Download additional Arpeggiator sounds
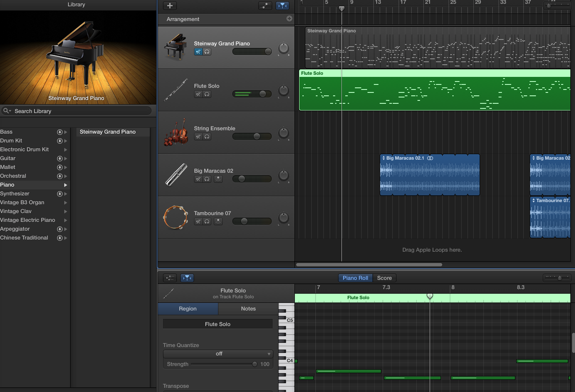575x392 pixels. 60,229
